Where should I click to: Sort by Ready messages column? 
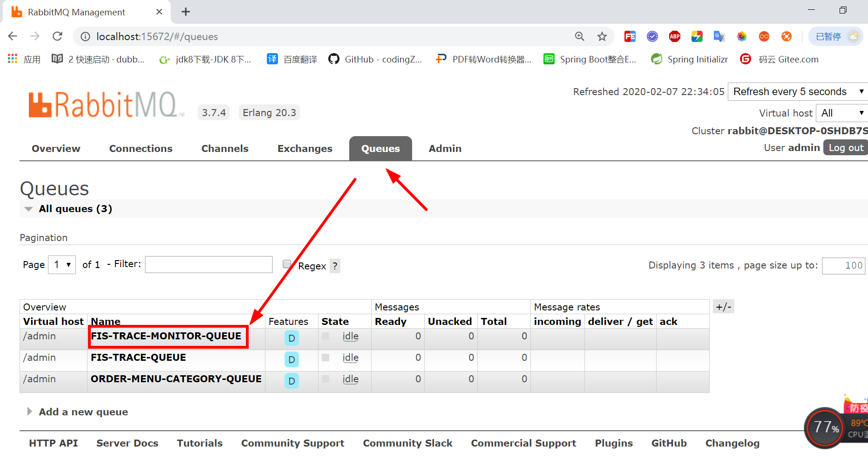click(391, 321)
